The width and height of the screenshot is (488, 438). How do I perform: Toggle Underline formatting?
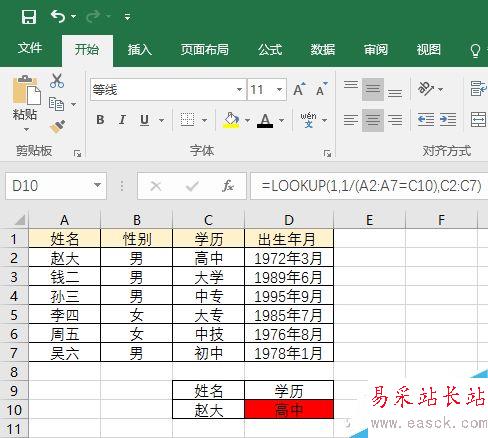[x=144, y=120]
